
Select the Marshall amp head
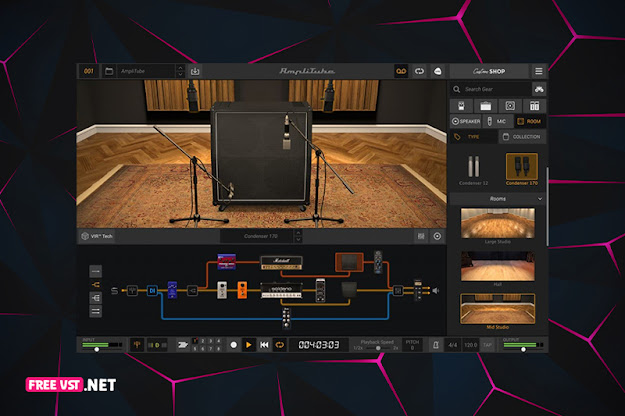click(281, 263)
